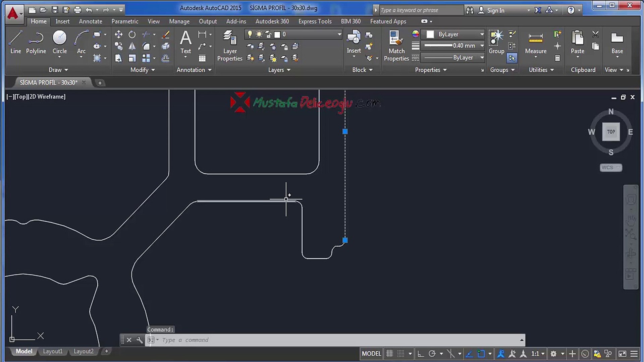The image size is (644, 362).
Task: Click the Text annotation tool
Action: [185, 42]
